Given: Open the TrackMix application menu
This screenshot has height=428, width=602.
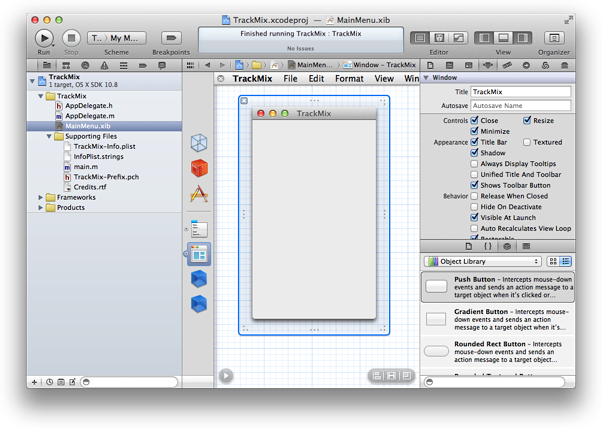Looking at the screenshot, I should 252,79.
